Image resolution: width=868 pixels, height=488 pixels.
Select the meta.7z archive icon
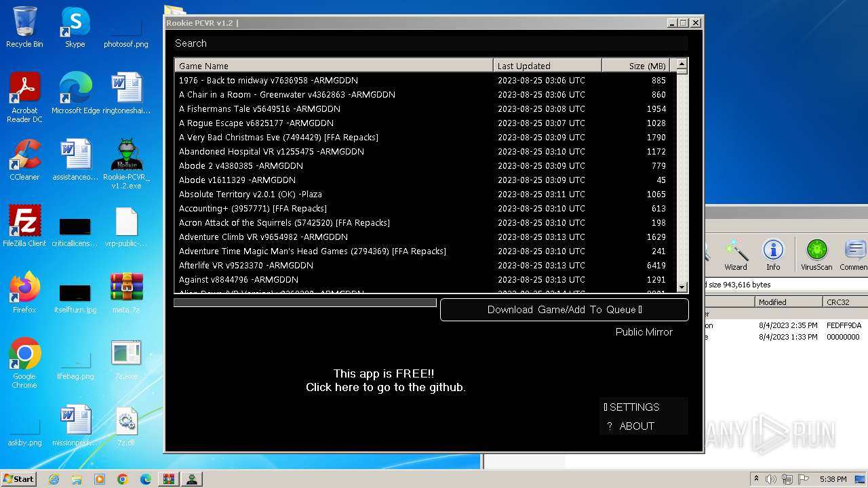coord(126,292)
